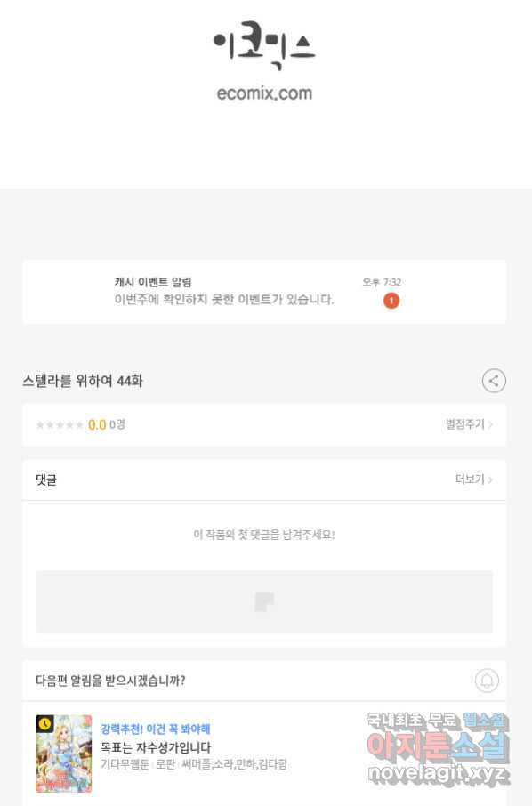
Task: Click the comment input placeholder box
Action: [x=264, y=601]
